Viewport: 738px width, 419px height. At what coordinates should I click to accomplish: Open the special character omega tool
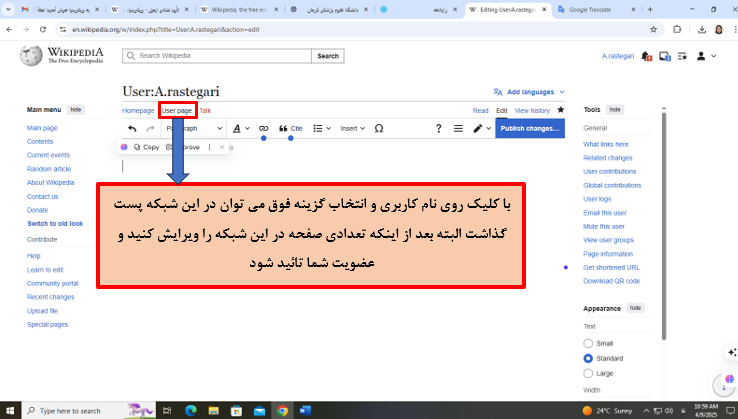click(x=379, y=128)
